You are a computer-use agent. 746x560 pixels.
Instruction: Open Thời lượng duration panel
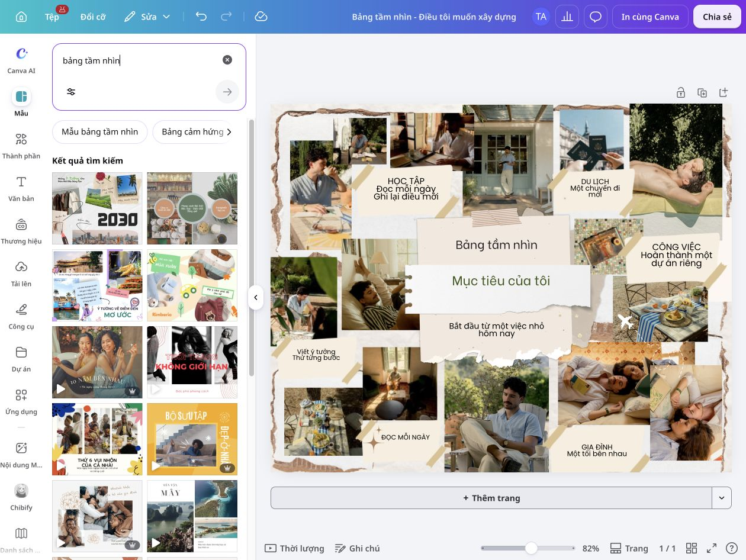(x=294, y=548)
